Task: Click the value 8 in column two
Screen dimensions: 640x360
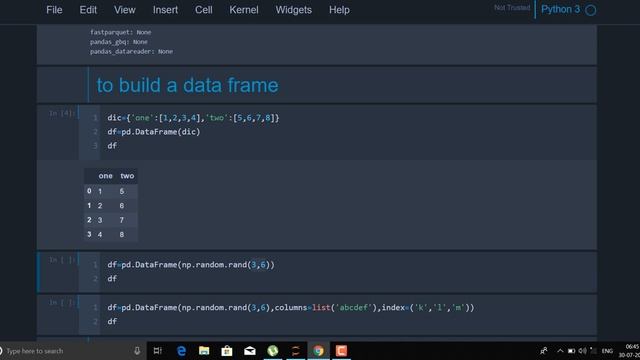Action: [x=122, y=234]
